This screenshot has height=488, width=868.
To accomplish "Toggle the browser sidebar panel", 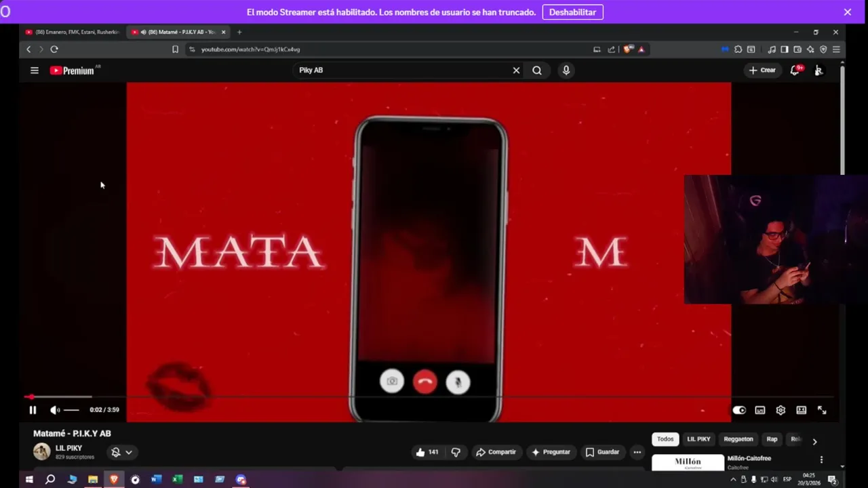I will click(785, 49).
